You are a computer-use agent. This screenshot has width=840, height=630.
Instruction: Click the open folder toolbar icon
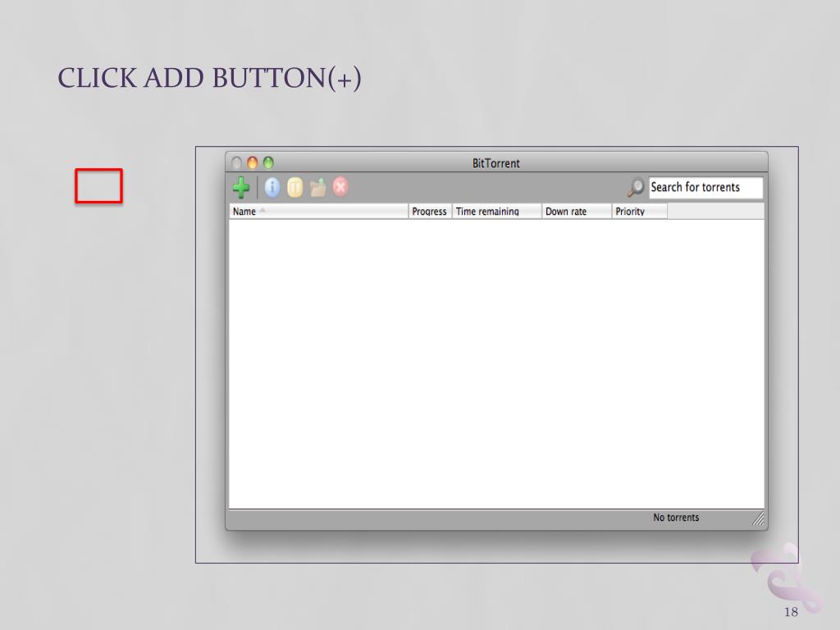coord(317,188)
